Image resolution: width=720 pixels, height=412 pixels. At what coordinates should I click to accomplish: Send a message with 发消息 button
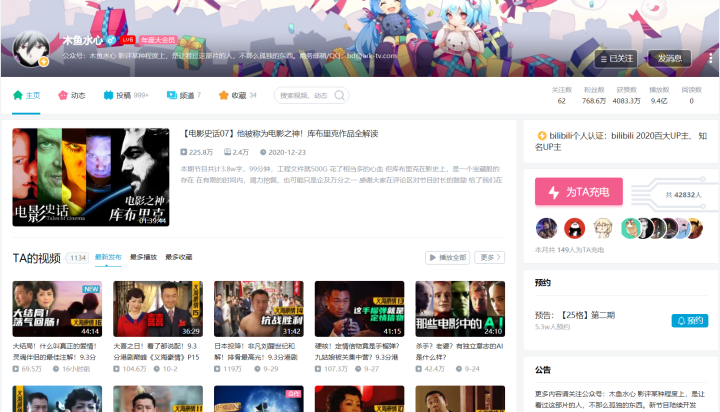coord(669,58)
